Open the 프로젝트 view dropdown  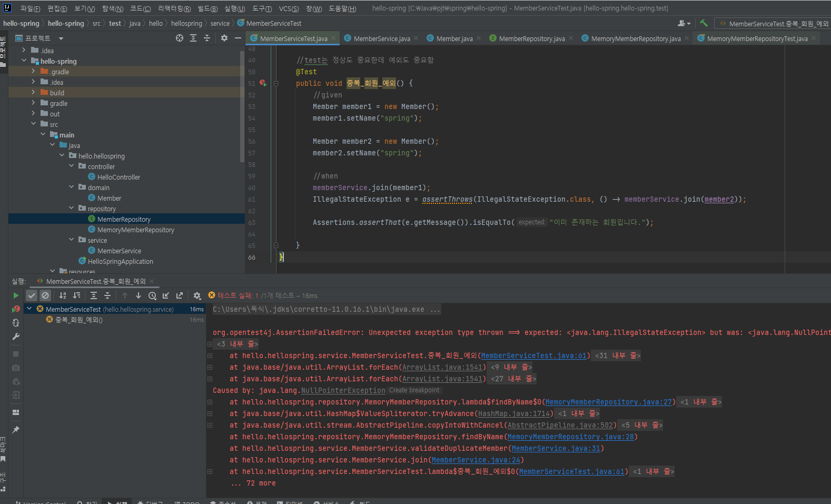coord(61,38)
